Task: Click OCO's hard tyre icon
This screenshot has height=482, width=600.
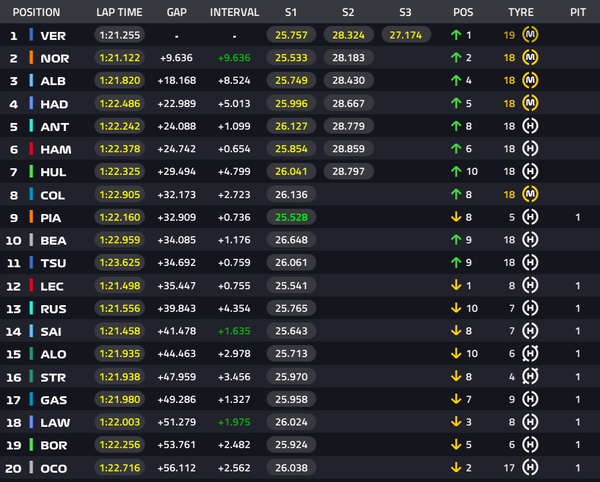Action: (530, 467)
